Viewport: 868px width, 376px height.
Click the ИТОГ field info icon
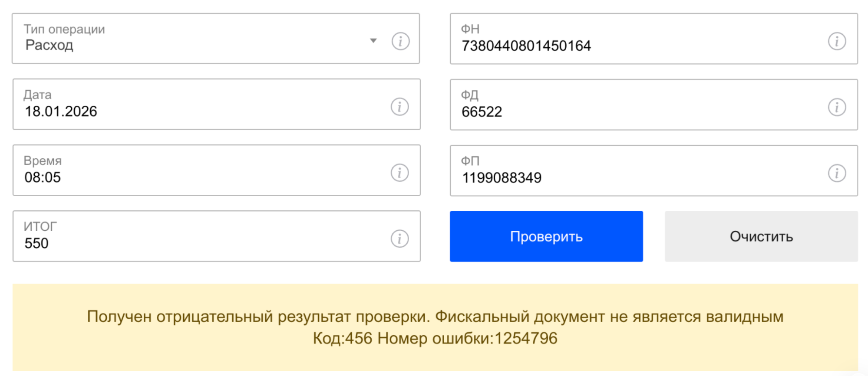(x=399, y=239)
